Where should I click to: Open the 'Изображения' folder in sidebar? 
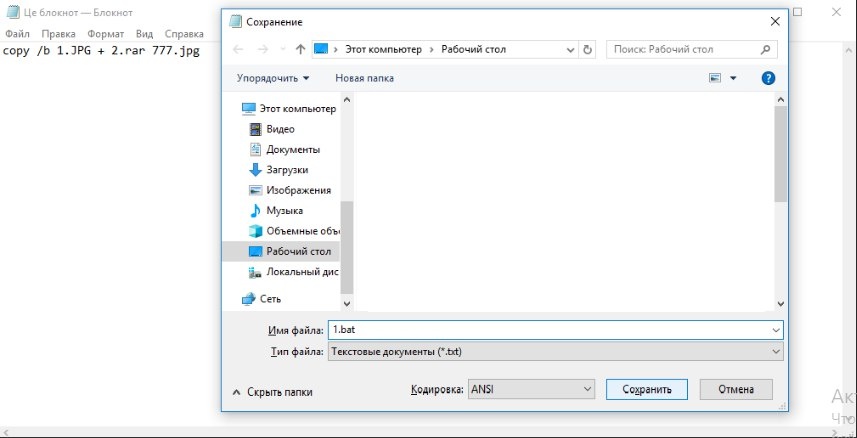(x=290, y=190)
